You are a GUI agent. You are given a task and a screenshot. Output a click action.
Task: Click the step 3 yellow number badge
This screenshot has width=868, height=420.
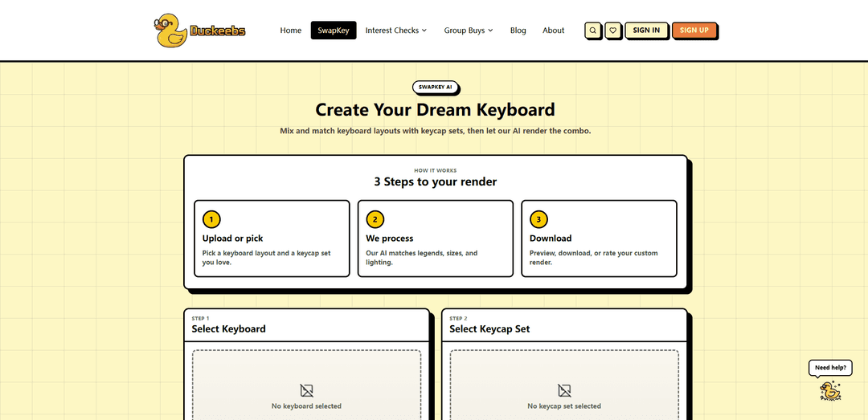pyautogui.click(x=538, y=219)
